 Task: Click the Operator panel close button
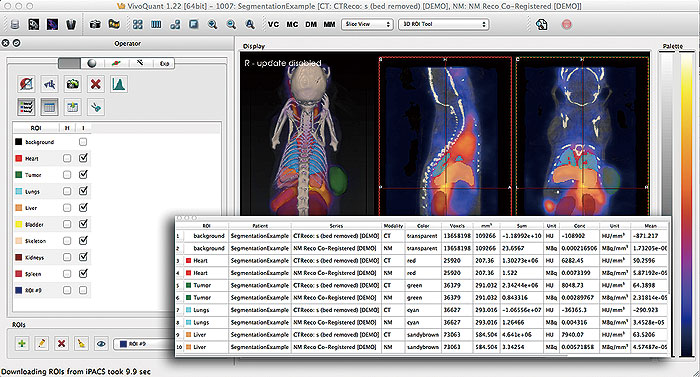click(5, 43)
